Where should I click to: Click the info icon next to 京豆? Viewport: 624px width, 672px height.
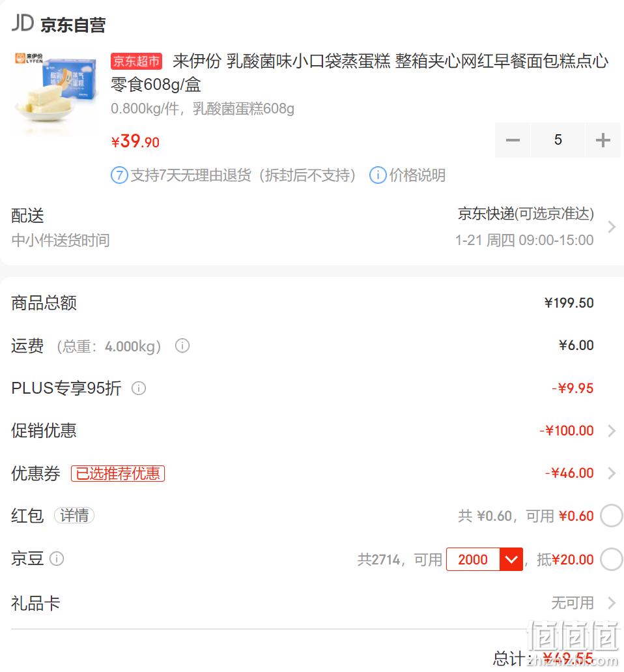pos(57,559)
